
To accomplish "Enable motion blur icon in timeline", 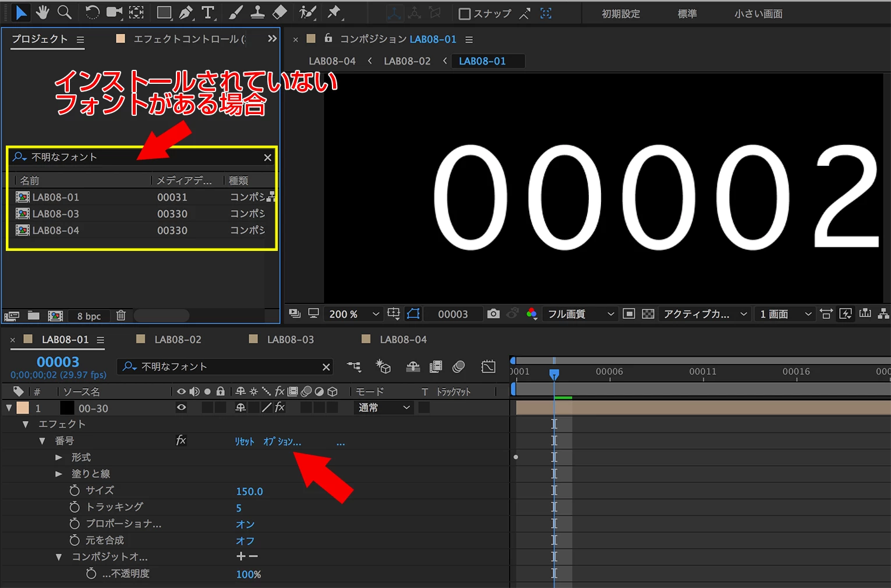I will tap(459, 366).
